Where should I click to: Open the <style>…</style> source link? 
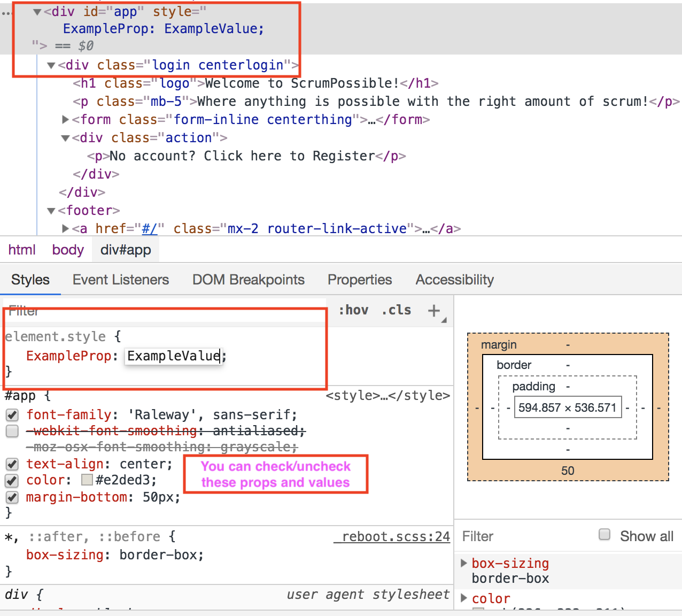click(388, 396)
